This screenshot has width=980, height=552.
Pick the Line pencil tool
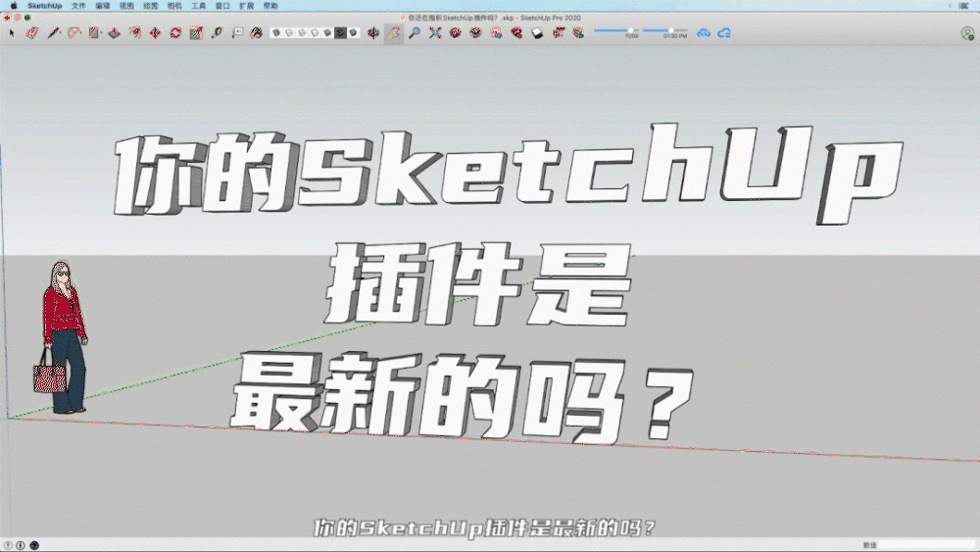click(51, 32)
